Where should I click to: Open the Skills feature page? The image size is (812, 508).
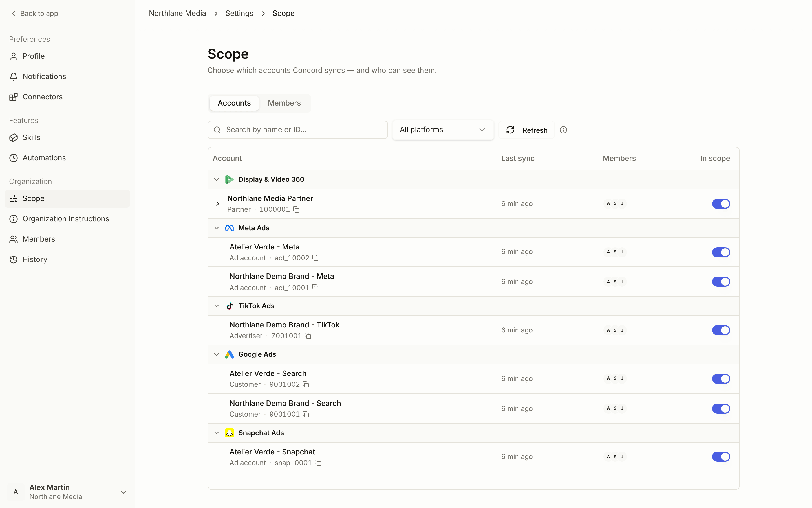coord(67,137)
